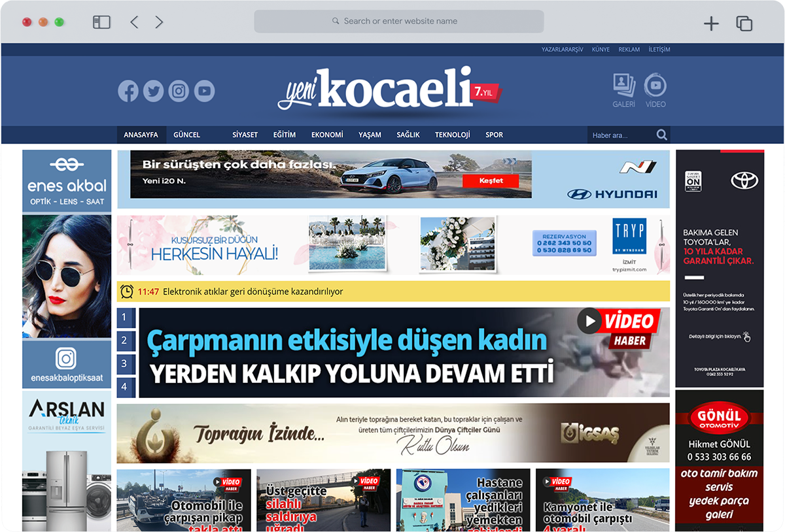Image resolution: width=785 pixels, height=532 pixels.
Task: Open the Spor menu item
Action: click(494, 135)
